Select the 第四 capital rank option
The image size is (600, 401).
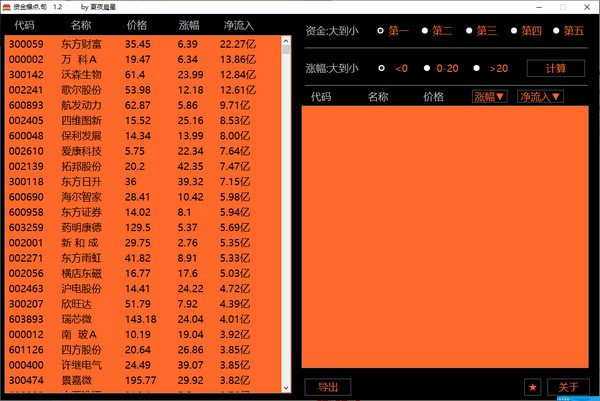tap(527, 31)
